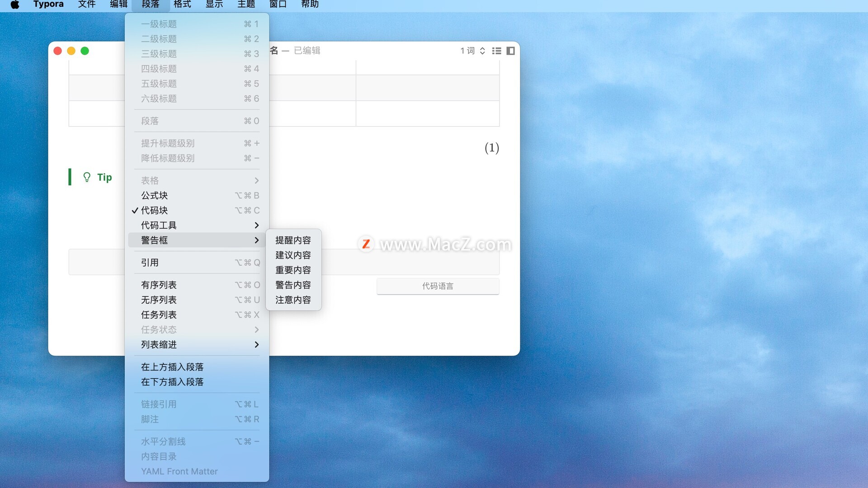Viewport: 868px width, 488px height.
Task: Open the 窗口 menu
Action: [278, 5]
